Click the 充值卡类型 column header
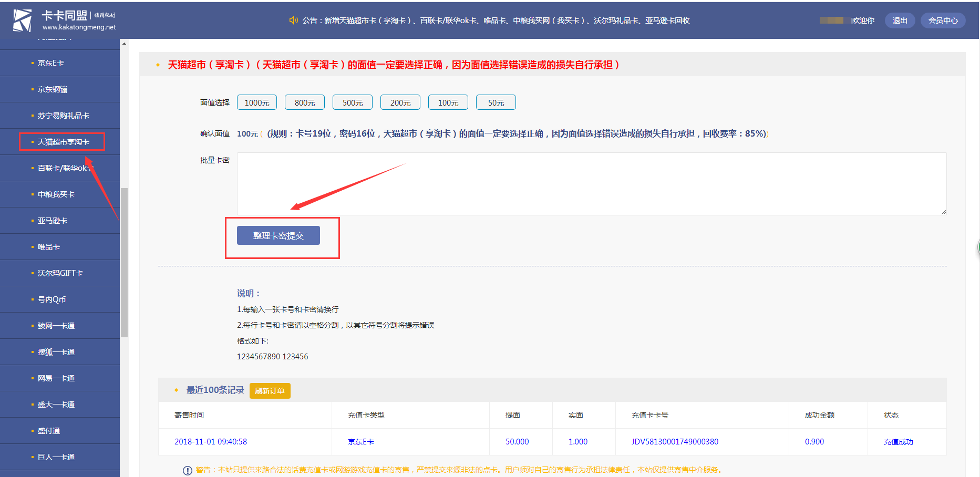Screen dimensions: 980x477 [x=366, y=415]
